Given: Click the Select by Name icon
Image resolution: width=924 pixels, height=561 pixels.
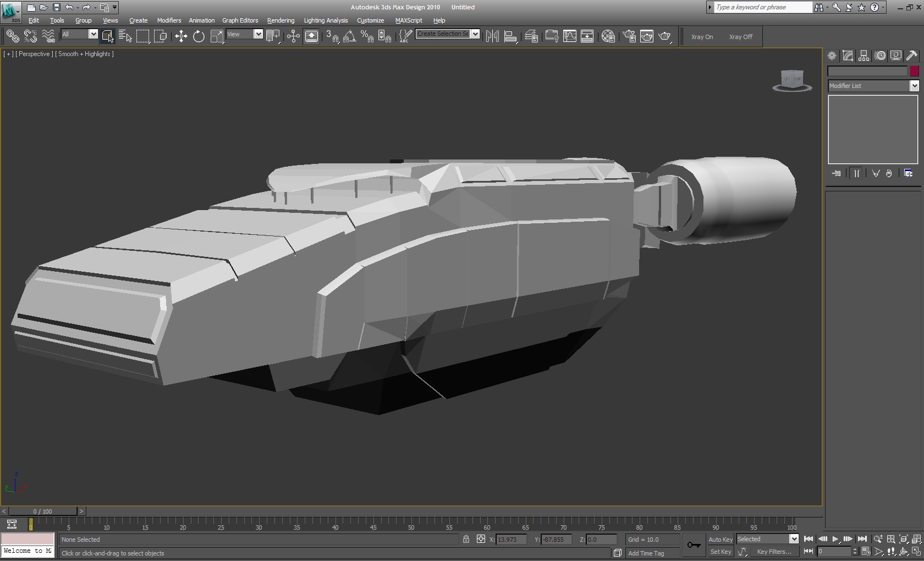Looking at the screenshot, I should tap(125, 36).
